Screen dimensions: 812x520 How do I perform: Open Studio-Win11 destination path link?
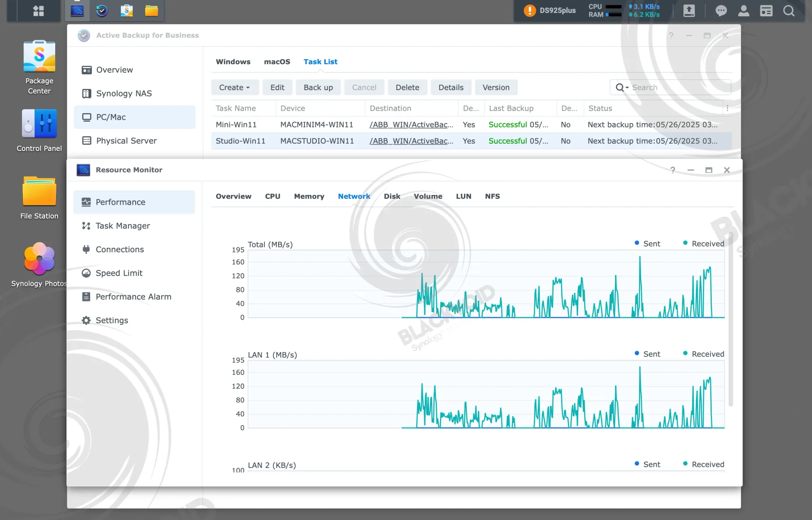coord(411,141)
